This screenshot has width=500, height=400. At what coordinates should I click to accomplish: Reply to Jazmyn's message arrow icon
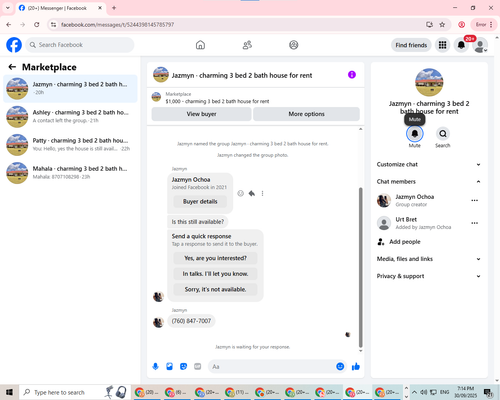252,193
